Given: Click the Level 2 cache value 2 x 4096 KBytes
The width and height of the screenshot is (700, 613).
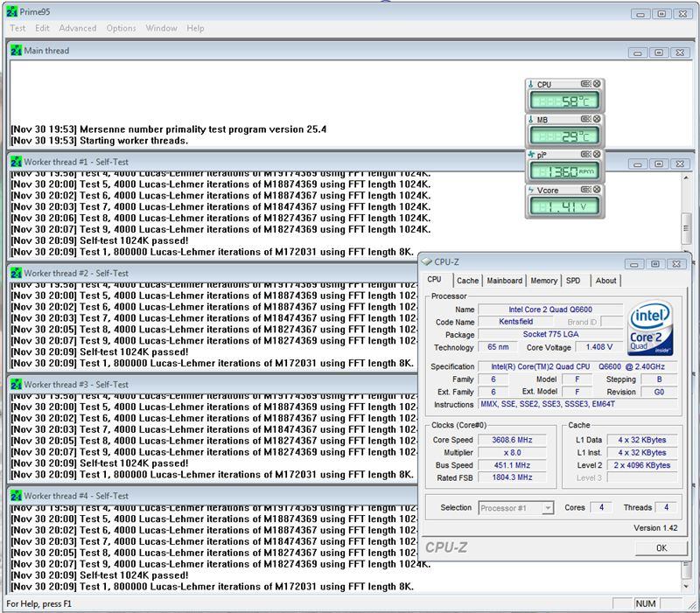Looking at the screenshot, I should coord(641,465).
